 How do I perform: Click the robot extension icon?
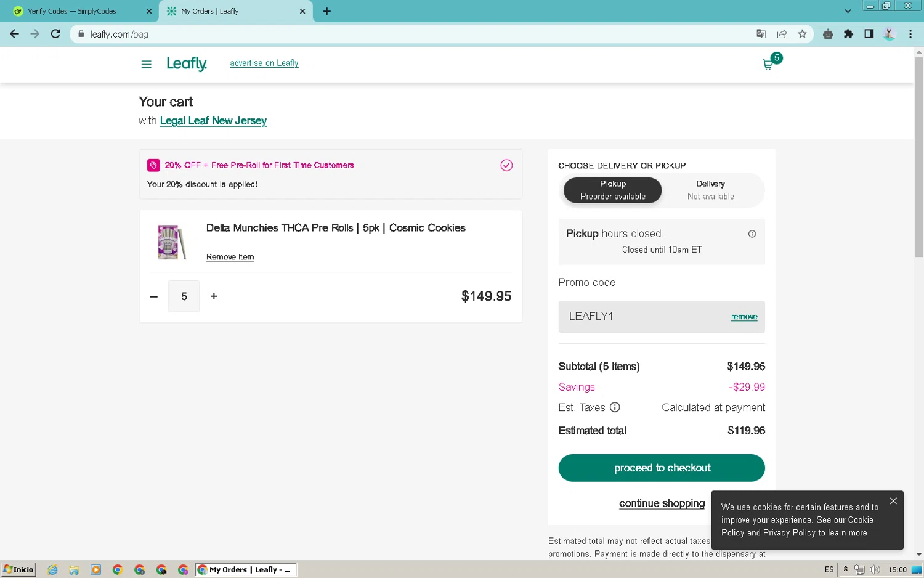[828, 34]
